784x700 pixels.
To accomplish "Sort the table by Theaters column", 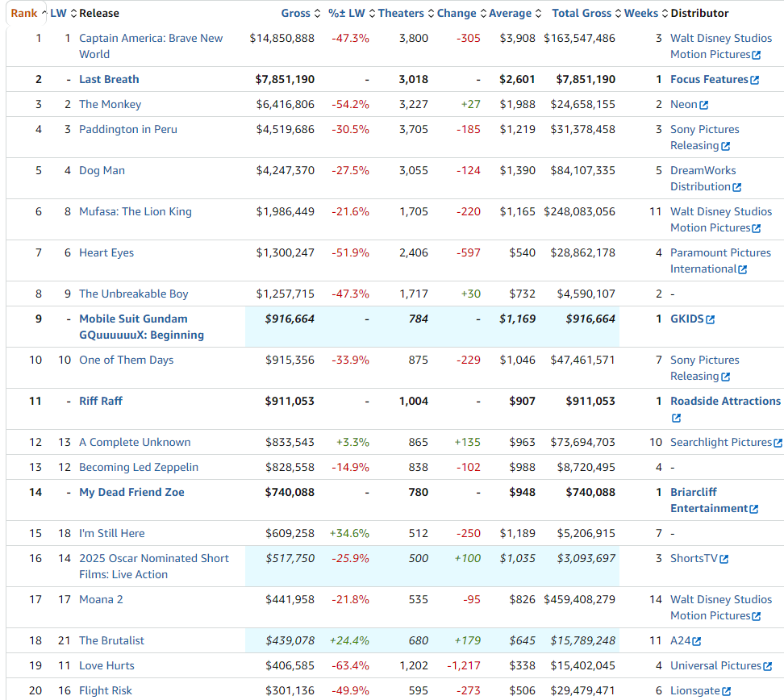I will [x=401, y=13].
